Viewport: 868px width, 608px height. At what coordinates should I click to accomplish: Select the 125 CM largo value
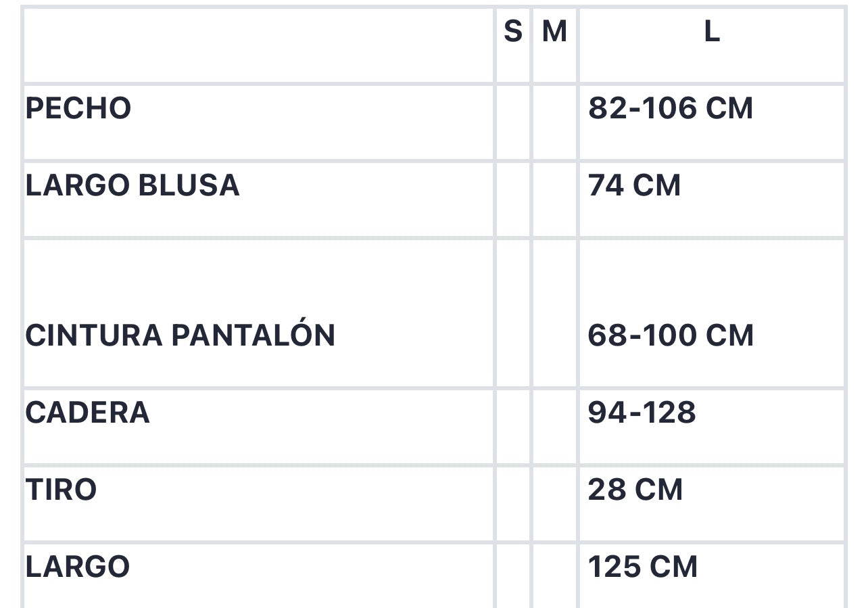click(x=642, y=567)
